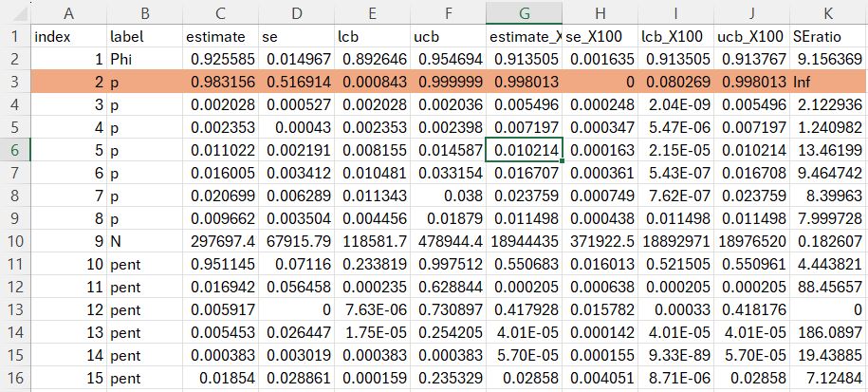The height and width of the screenshot is (392, 868).
Task: Click cell containing 0.550683
Action: click(x=525, y=265)
